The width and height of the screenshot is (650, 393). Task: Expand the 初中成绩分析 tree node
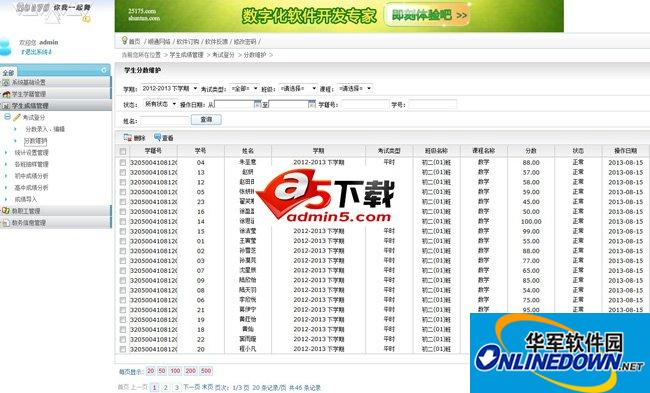click(6, 176)
